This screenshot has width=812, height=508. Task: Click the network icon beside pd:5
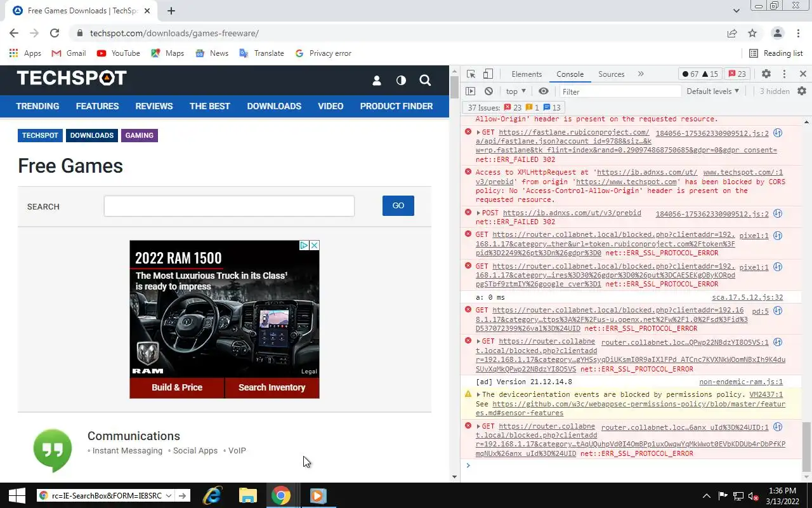[x=778, y=311]
